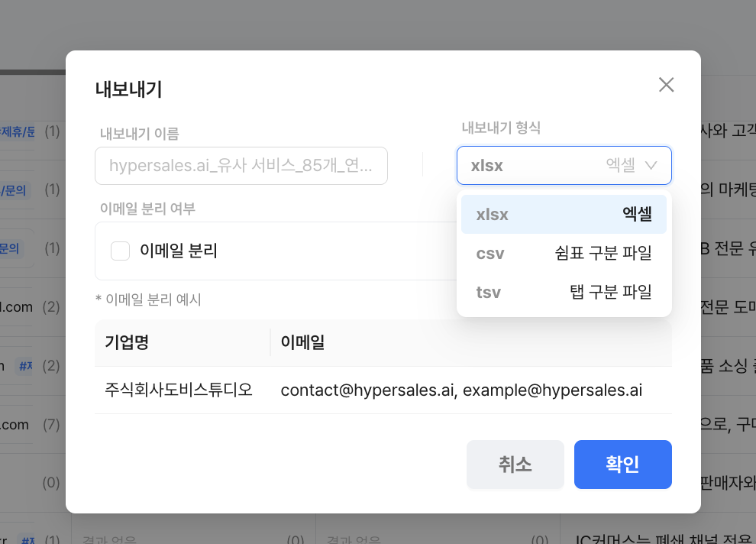Pick the tsv 탭 구분 파일 option
This screenshot has width=756, height=544.
coord(564,291)
